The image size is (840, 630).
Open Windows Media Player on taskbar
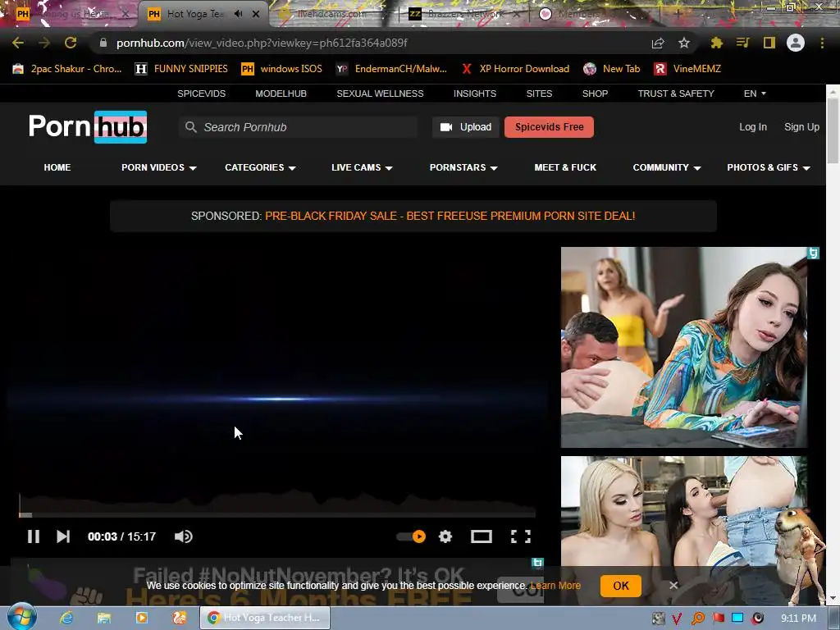tap(141, 618)
